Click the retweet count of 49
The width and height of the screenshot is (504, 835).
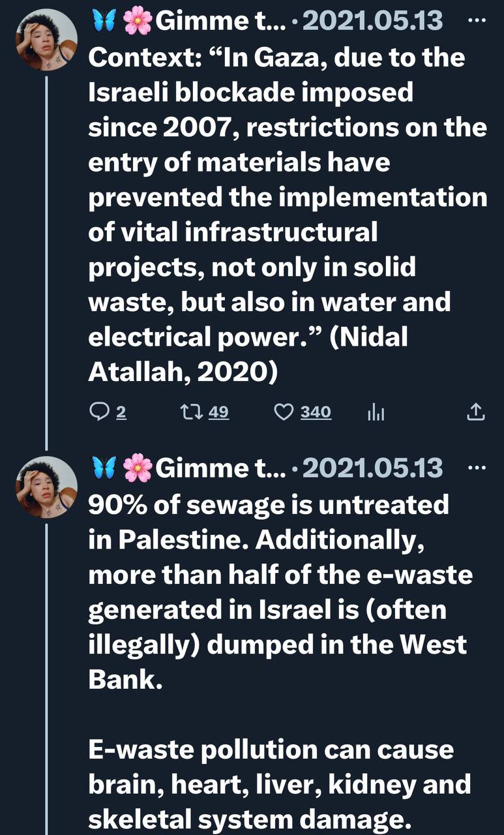pos(218,412)
